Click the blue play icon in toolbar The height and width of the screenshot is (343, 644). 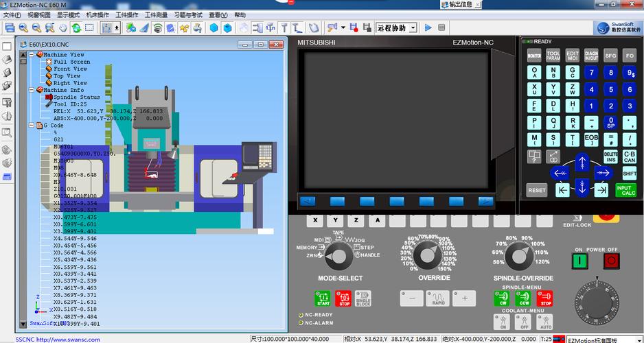coord(428,28)
